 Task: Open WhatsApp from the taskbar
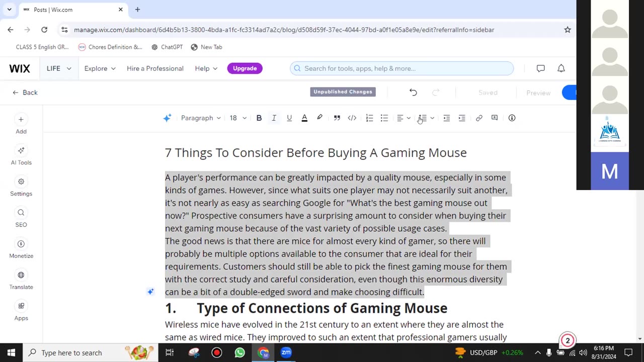(239, 353)
